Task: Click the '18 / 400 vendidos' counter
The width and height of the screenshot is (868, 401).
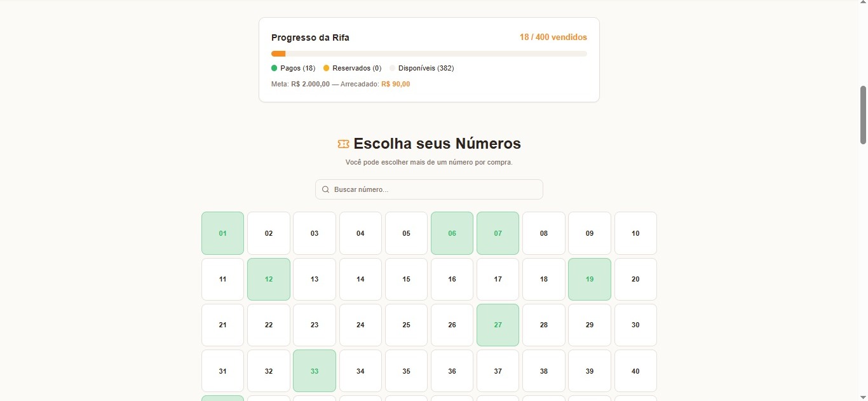Action: pos(553,37)
